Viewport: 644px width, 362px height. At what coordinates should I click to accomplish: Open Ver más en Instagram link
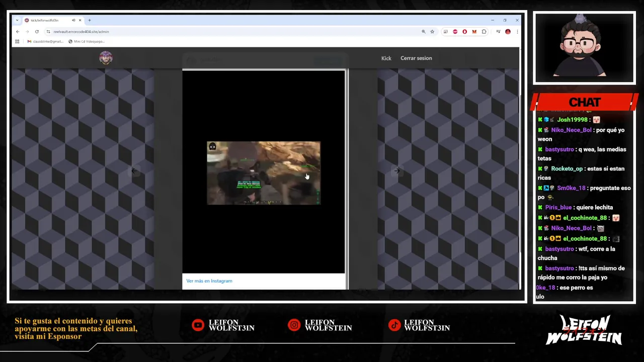209,281
